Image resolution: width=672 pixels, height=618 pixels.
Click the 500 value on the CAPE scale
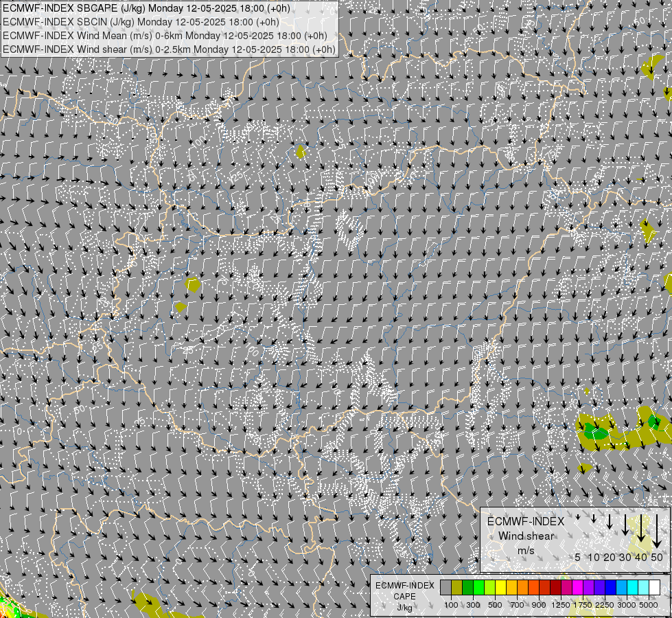click(x=495, y=605)
